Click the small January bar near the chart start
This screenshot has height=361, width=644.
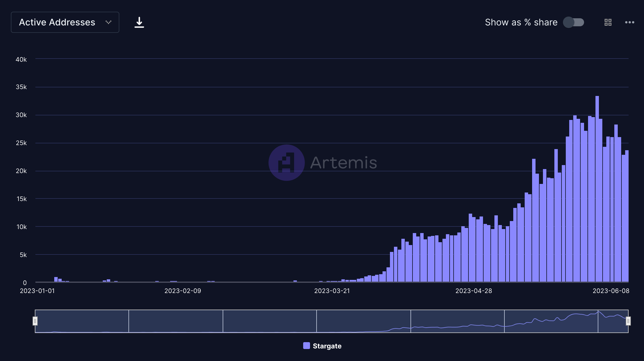click(x=56, y=279)
